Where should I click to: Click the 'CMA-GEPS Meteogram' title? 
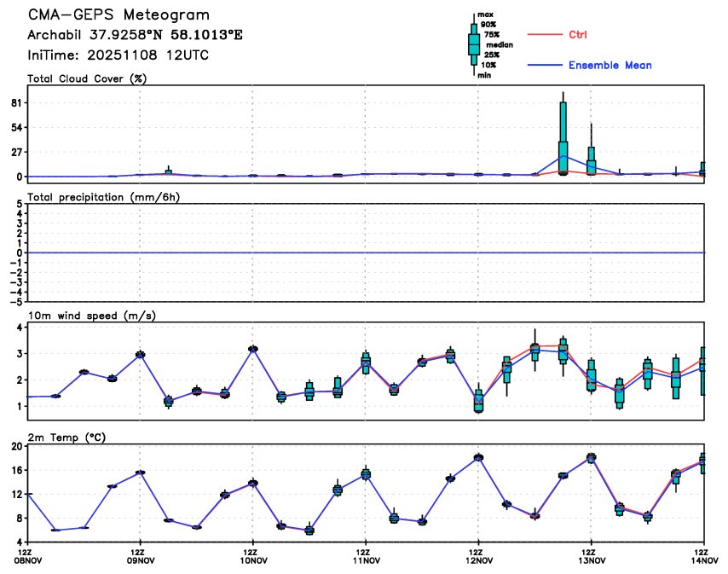(x=118, y=14)
